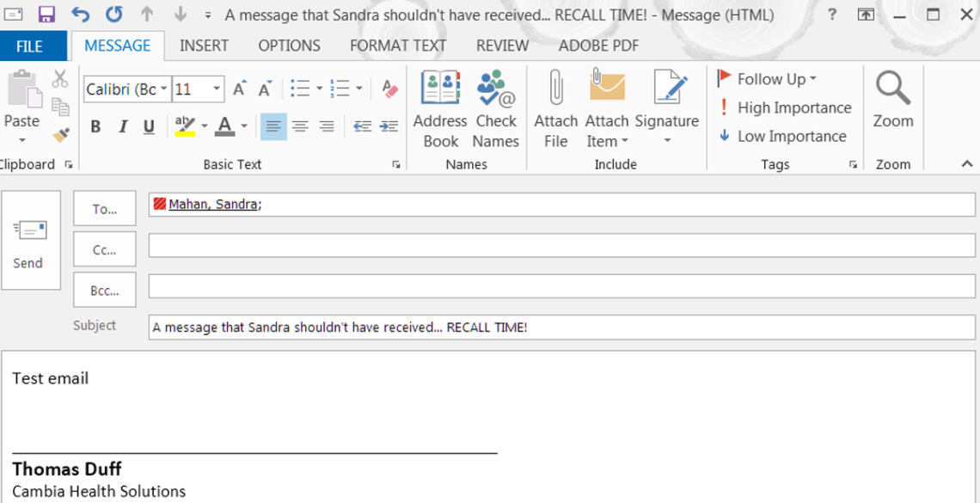Image resolution: width=980 pixels, height=503 pixels.
Task: Toggle underline formatting
Action: (x=148, y=126)
